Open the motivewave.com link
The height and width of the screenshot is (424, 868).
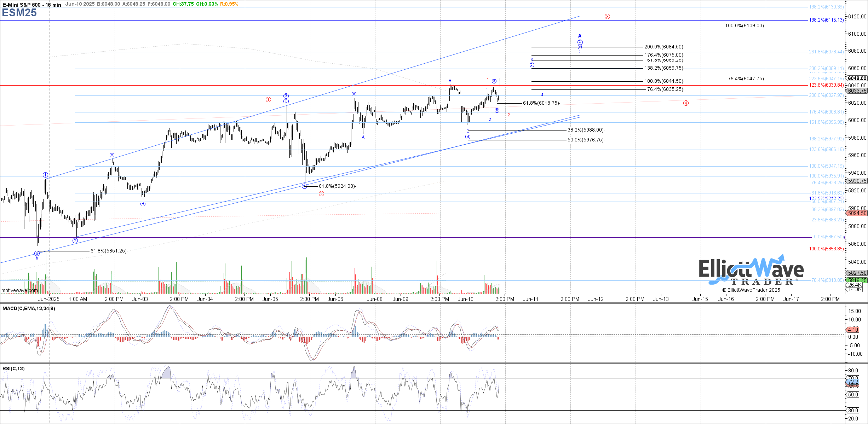(19, 290)
